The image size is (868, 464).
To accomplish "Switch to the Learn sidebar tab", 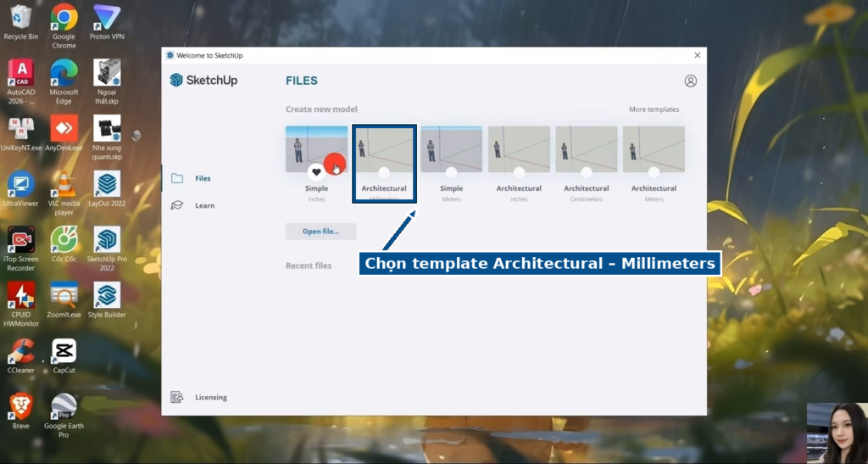I will pyautogui.click(x=192, y=205).
